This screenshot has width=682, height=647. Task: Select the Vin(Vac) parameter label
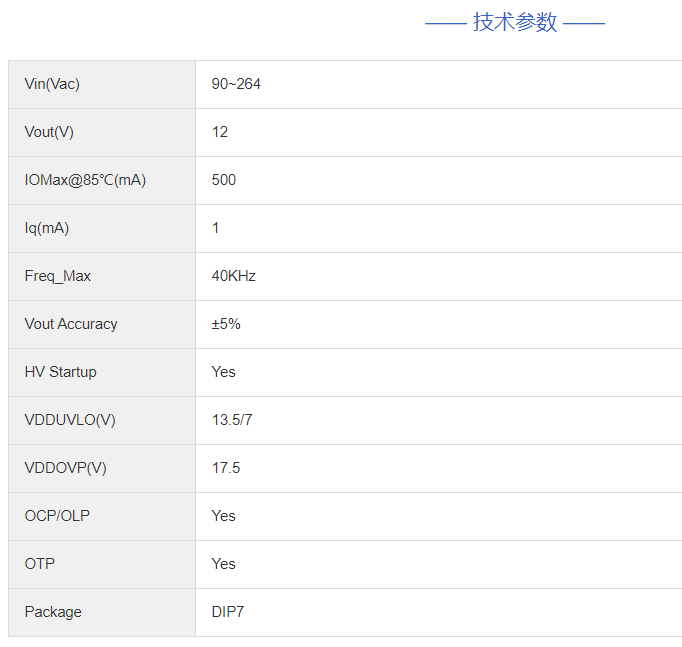click(x=52, y=84)
